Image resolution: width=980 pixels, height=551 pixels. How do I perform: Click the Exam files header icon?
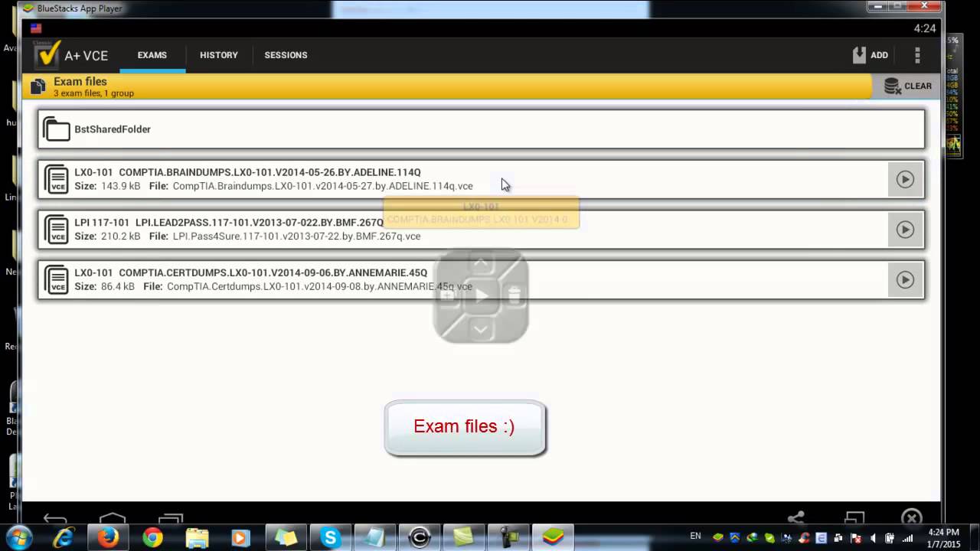coord(38,86)
